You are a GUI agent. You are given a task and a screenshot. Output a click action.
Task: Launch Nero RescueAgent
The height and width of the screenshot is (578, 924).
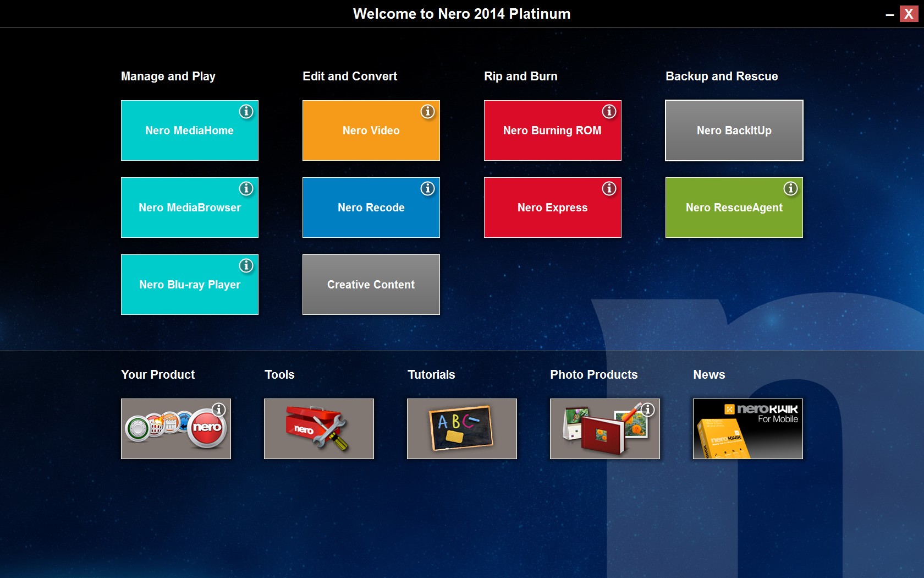pos(734,208)
